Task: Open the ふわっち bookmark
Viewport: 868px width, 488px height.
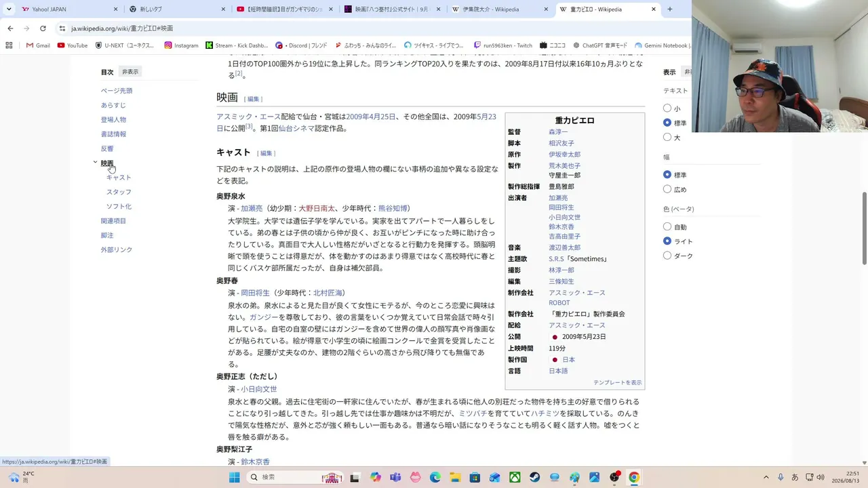Action: (366, 45)
